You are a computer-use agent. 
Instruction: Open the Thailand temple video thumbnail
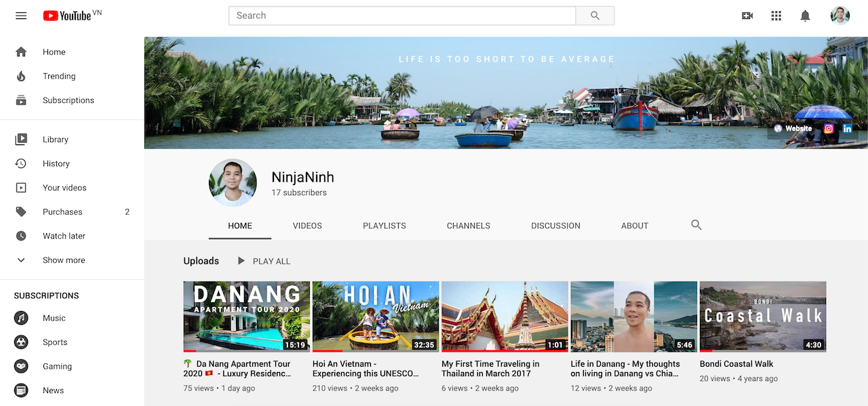pyautogui.click(x=505, y=317)
